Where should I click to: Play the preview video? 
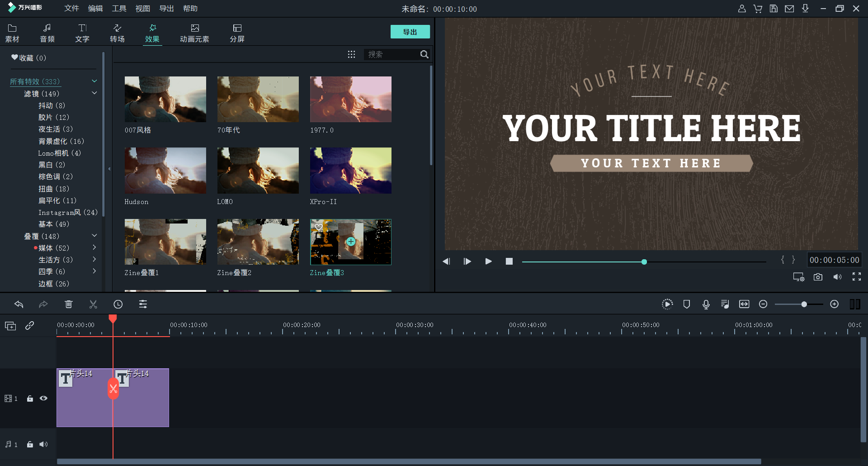pyautogui.click(x=488, y=261)
